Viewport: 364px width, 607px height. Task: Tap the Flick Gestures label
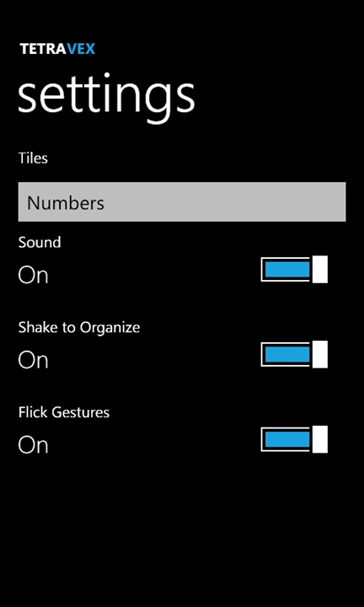coord(64,412)
